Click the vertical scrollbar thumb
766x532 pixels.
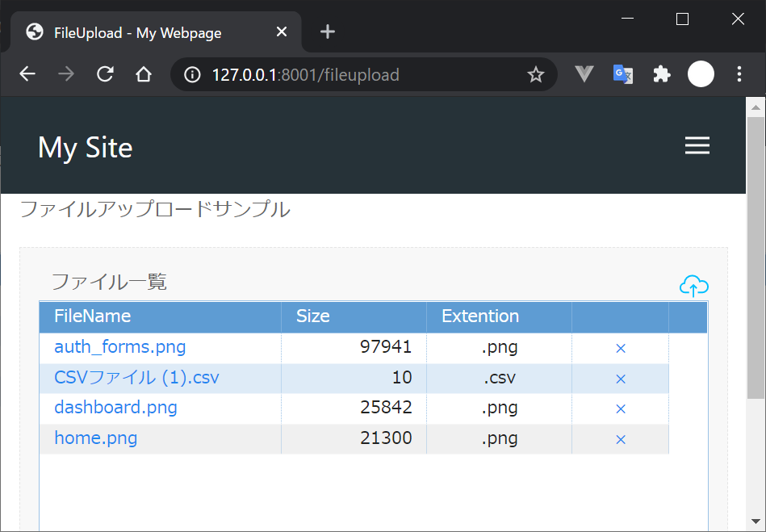756,258
